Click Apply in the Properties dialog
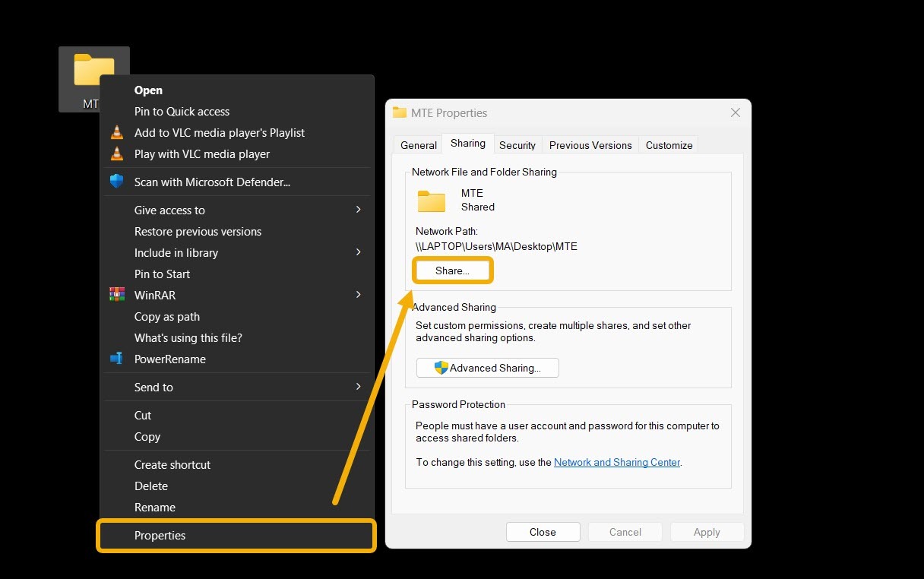The height and width of the screenshot is (579, 924). pyautogui.click(x=707, y=532)
